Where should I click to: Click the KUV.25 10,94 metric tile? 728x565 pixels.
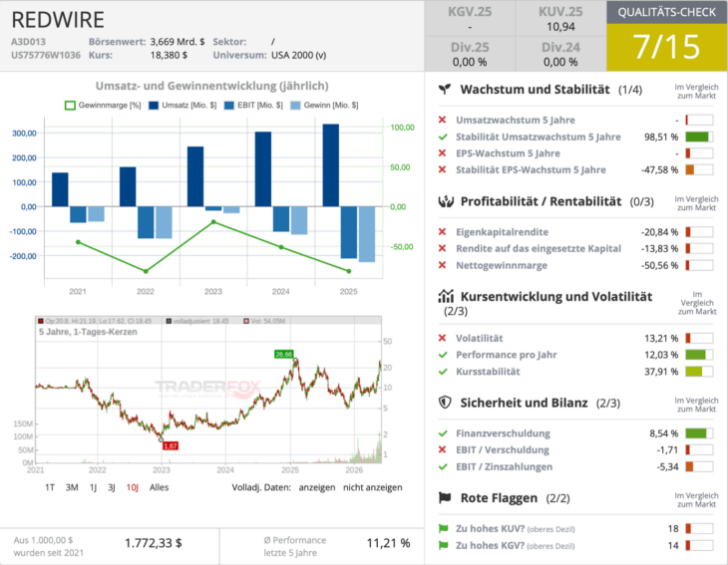[560, 19]
